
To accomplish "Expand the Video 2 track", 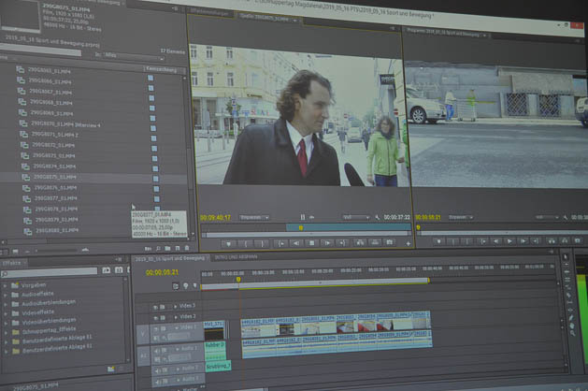I will click(176, 317).
